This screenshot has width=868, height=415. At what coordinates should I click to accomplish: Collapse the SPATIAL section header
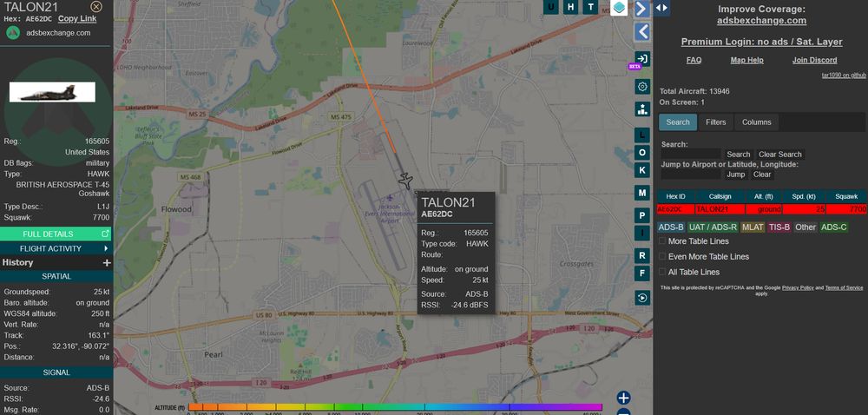click(x=56, y=276)
